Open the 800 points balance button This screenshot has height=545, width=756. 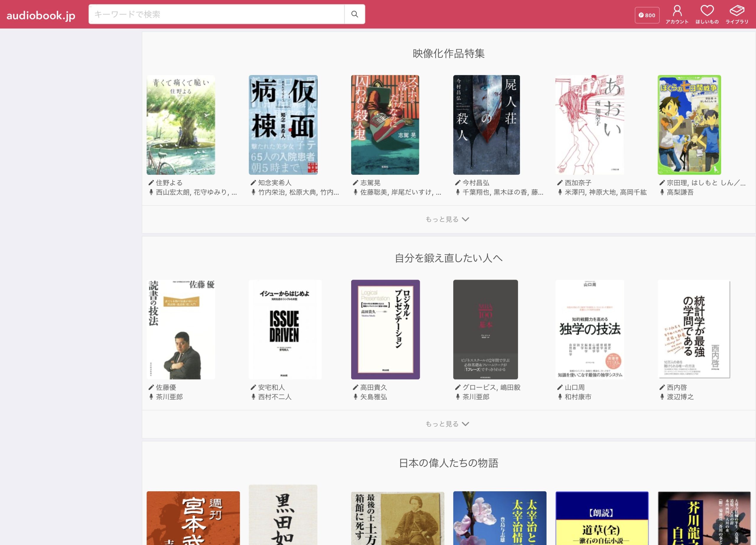coord(647,15)
